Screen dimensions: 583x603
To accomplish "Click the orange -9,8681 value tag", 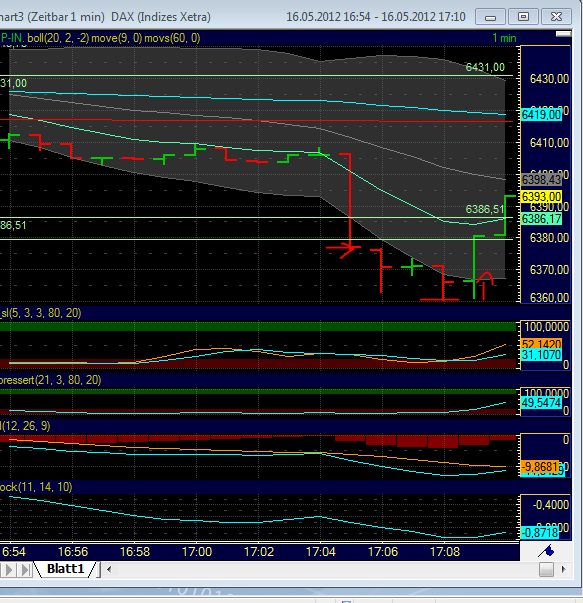I will (x=540, y=467).
